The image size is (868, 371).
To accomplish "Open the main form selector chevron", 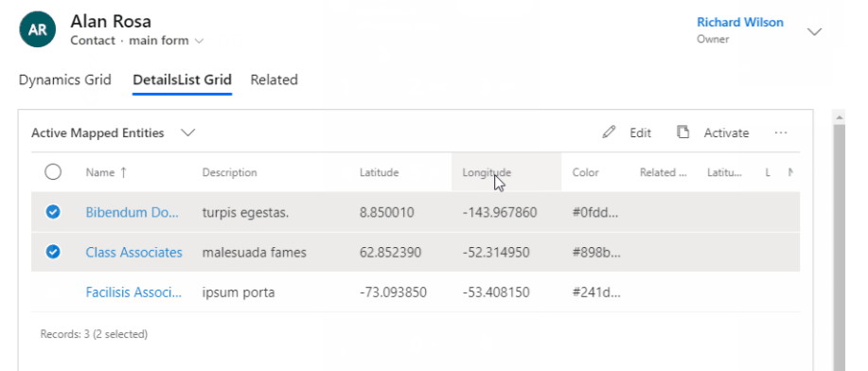I will 200,41.
